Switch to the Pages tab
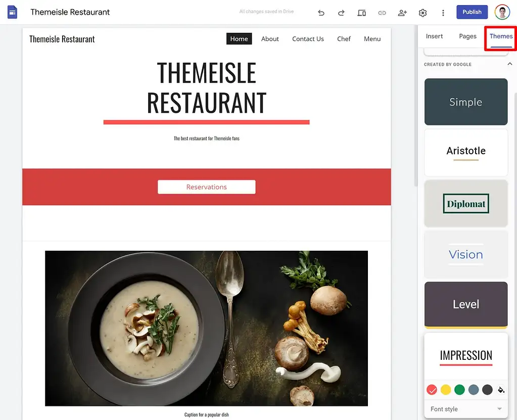517x420 pixels. (x=467, y=36)
